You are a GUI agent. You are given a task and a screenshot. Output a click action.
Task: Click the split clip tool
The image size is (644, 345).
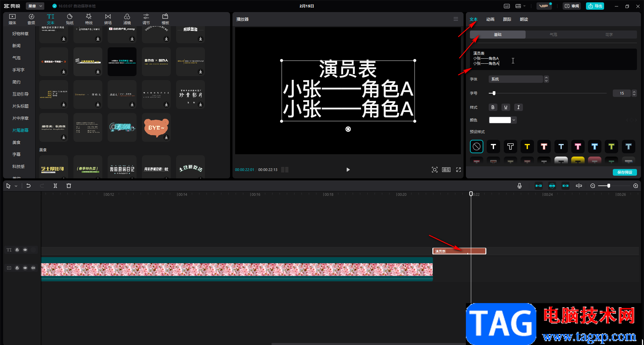tap(55, 186)
